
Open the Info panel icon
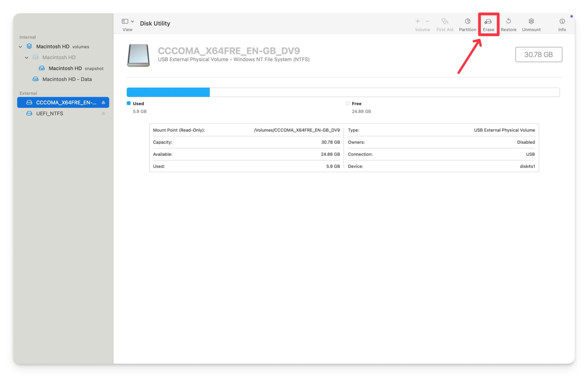(x=562, y=21)
